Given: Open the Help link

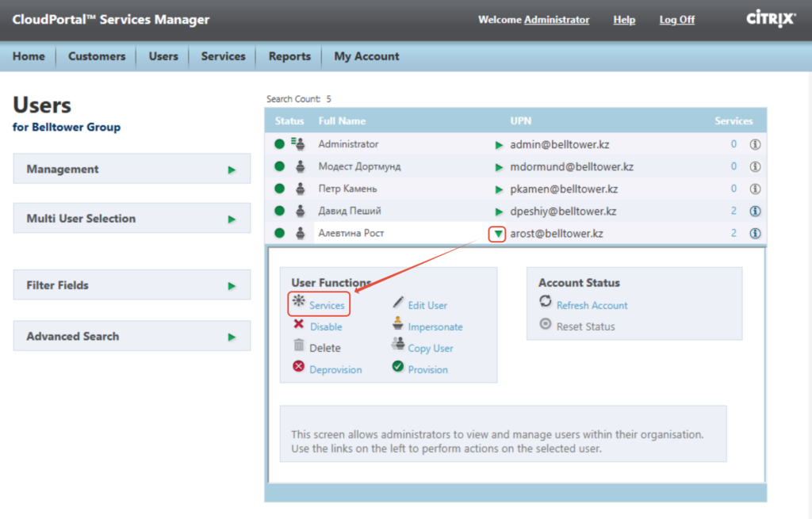Looking at the screenshot, I should point(624,20).
